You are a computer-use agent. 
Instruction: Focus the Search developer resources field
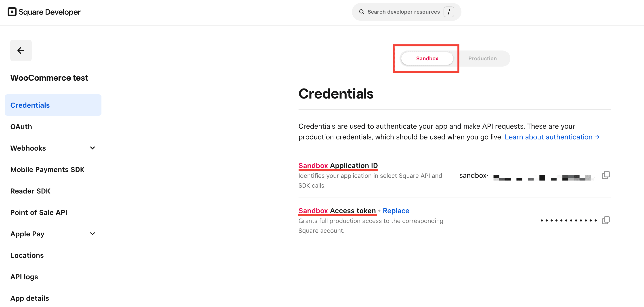[x=403, y=12]
